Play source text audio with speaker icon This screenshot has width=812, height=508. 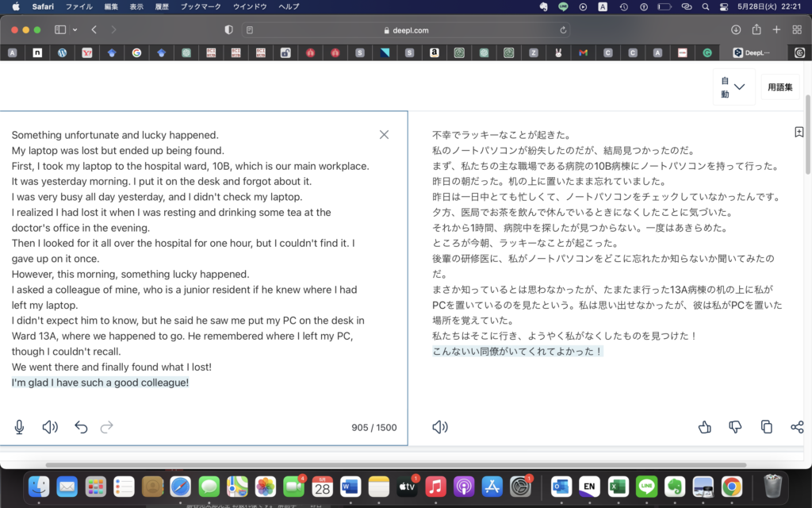(x=50, y=427)
